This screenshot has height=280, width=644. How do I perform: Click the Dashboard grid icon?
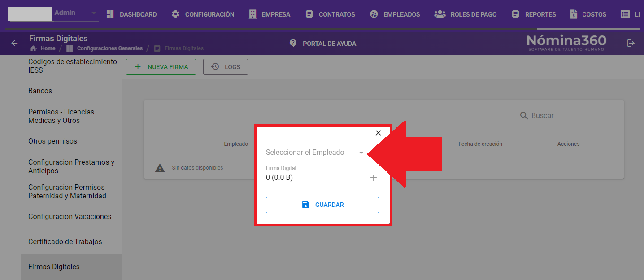point(110,14)
